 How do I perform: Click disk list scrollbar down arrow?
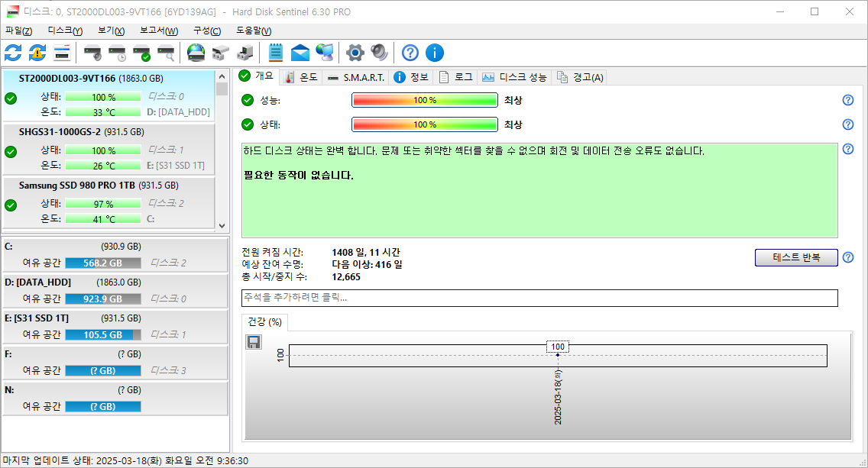coord(222,226)
